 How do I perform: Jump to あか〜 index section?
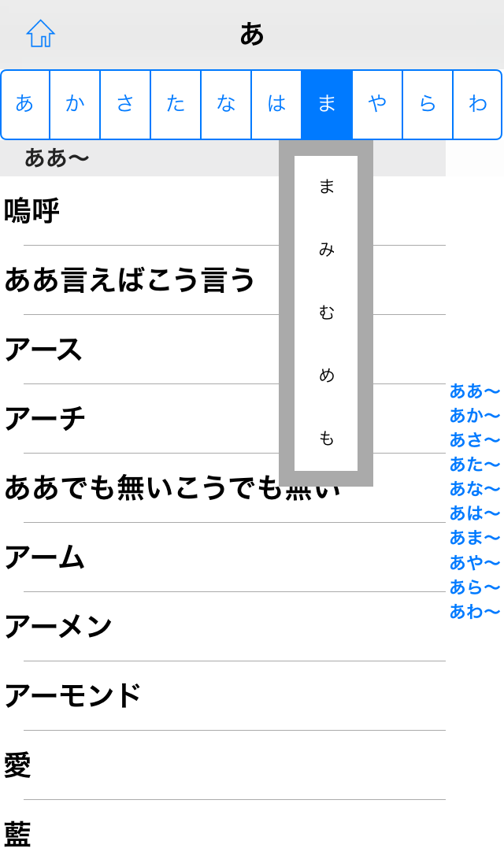click(x=475, y=416)
